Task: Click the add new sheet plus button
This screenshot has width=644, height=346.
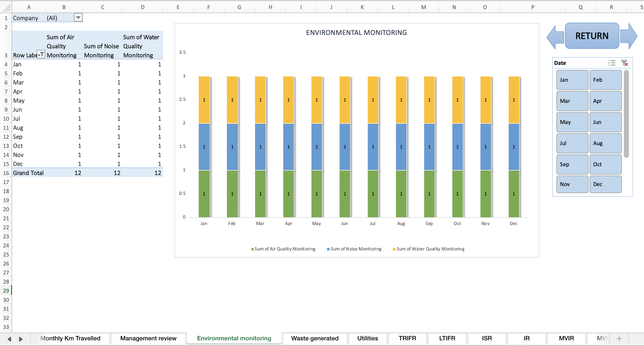Action: (620, 338)
